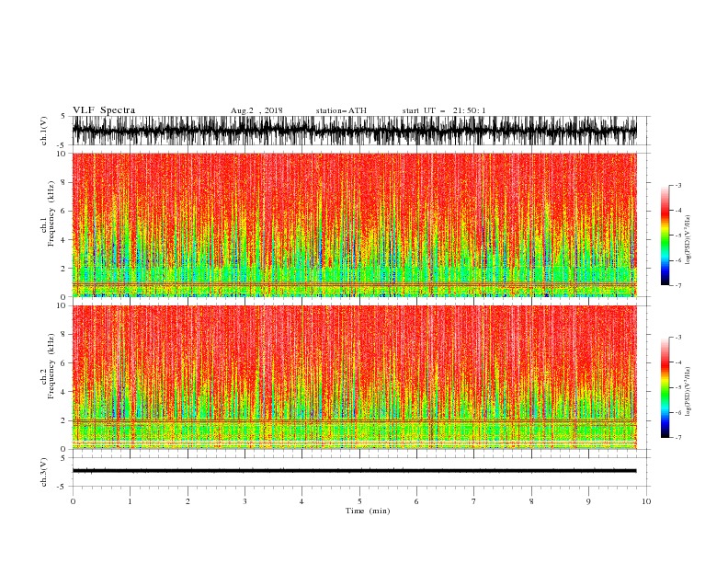The image size is (728, 563).
Task: Click the ch.1 horizontal line near 1 kHz
Action: pyautogui.click(x=354, y=284)
